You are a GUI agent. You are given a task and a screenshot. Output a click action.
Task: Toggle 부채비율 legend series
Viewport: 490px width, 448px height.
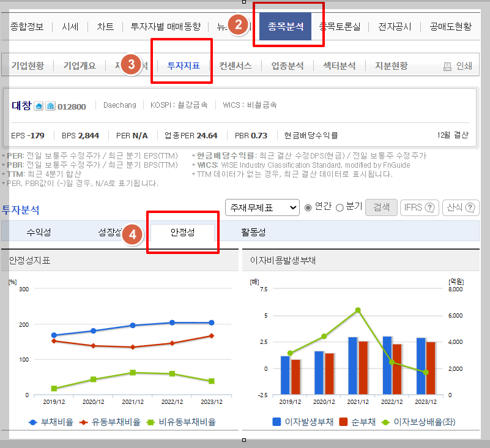(x=51, y=422)
